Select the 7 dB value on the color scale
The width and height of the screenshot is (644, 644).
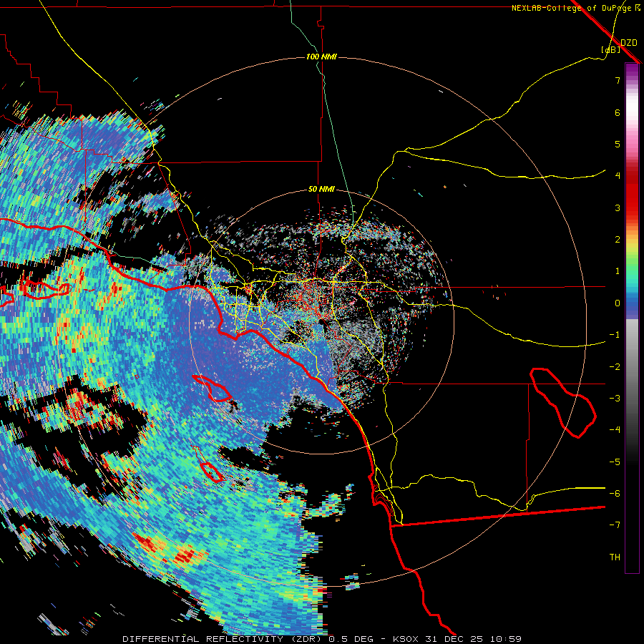tap(618, 80)
